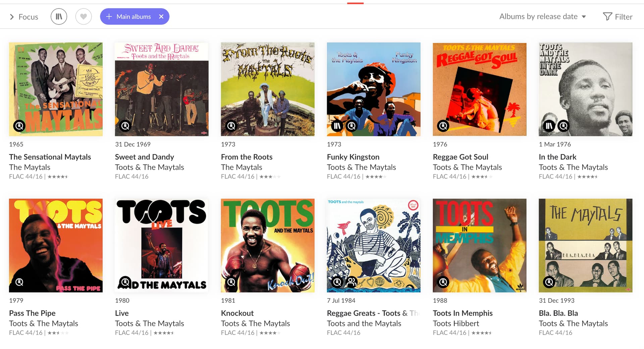Click the Qobuz badge on Reggae Got Soul cover
644x349 pixels.
443,126
